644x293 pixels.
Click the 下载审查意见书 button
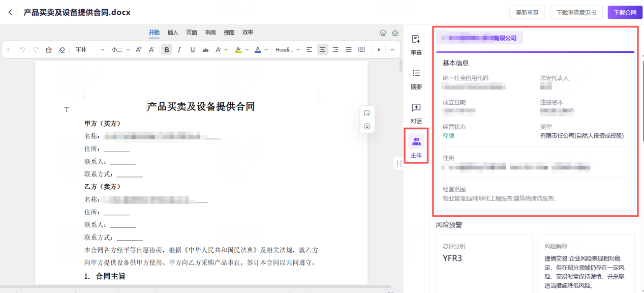(x=576, y=13)
